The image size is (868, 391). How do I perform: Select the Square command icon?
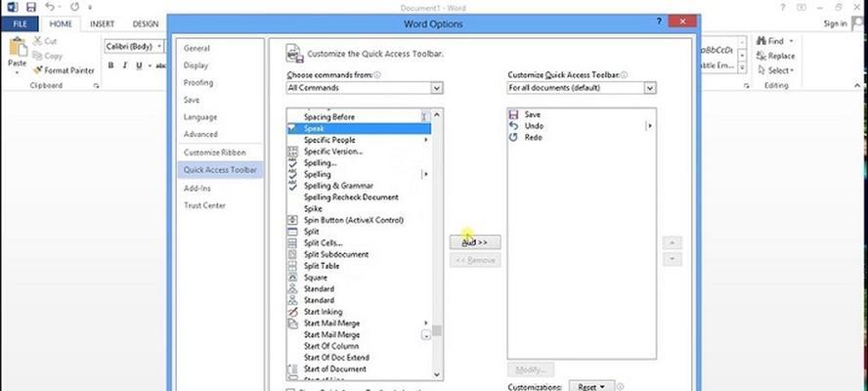[x=292, y=278]
